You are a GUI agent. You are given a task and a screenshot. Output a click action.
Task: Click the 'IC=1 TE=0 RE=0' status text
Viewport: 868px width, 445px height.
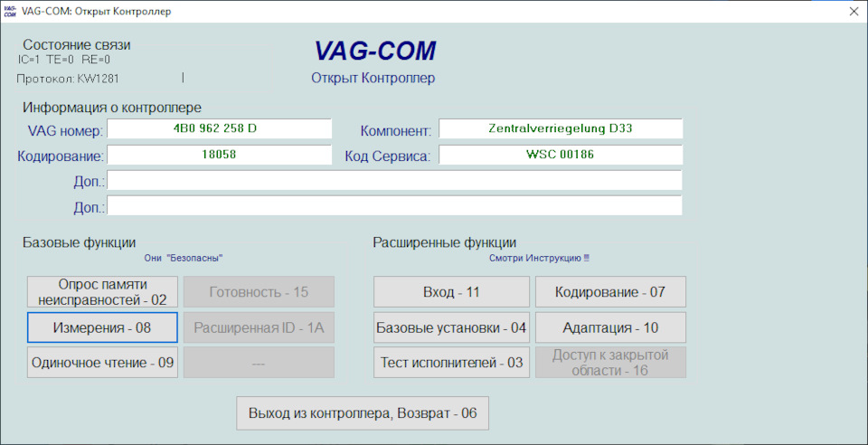(x=63, y=60)
